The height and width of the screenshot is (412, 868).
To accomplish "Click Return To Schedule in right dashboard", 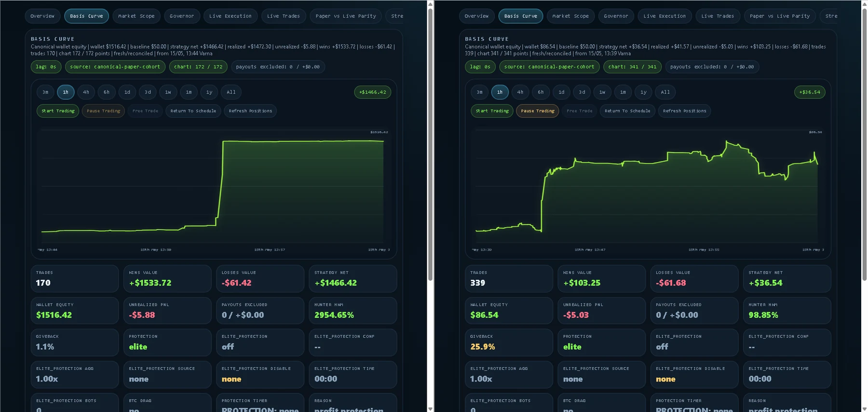I will coord(627,111).
